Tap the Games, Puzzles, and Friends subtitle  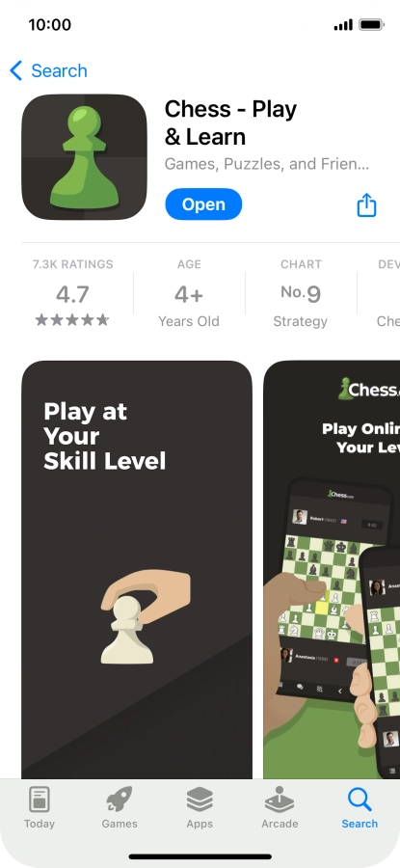267,164
